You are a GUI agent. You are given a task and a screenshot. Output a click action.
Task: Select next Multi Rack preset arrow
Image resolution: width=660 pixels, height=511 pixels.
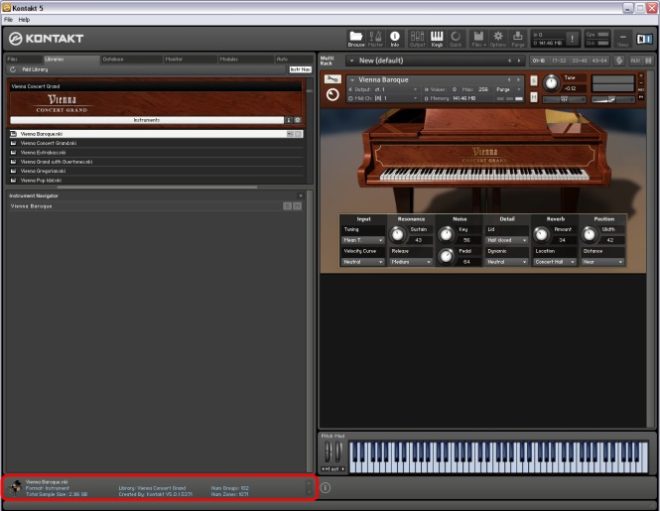(519, 61)
